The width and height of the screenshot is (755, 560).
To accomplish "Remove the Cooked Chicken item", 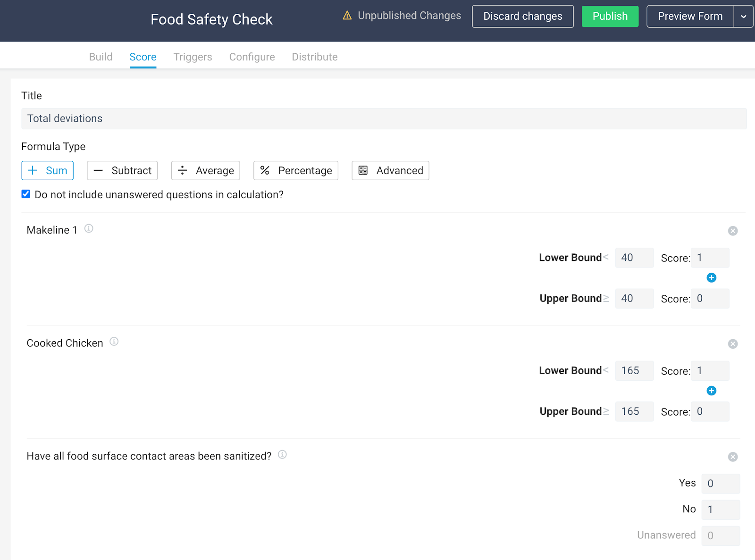I will [x=733, y=344].
